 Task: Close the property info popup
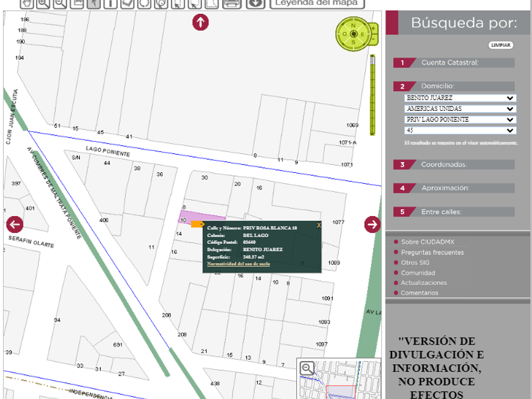pos(319,225)
